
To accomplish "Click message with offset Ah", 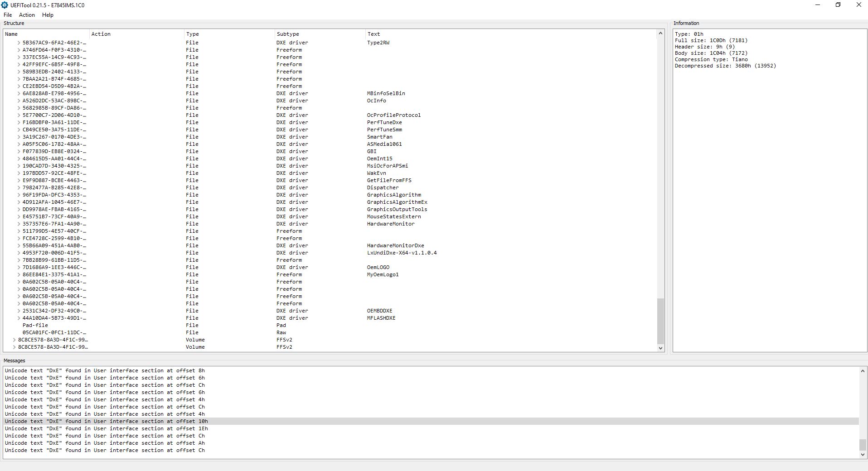I will (431, 443).
